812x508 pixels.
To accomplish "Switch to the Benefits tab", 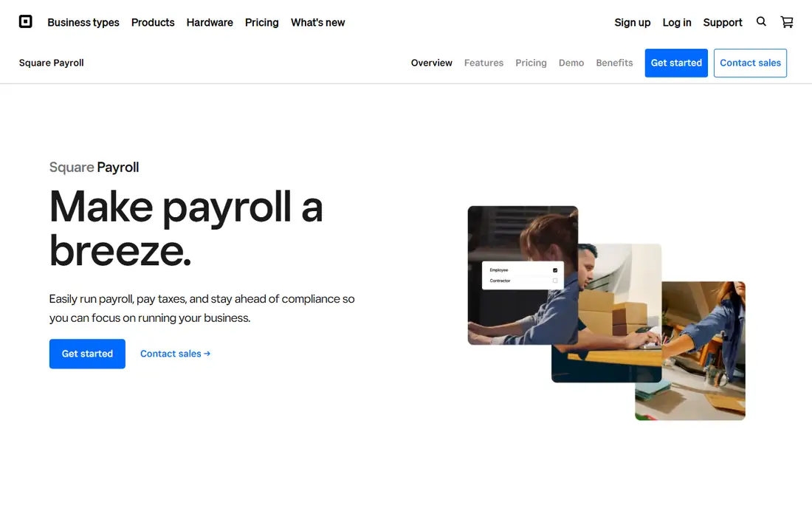I will (614, 63).
